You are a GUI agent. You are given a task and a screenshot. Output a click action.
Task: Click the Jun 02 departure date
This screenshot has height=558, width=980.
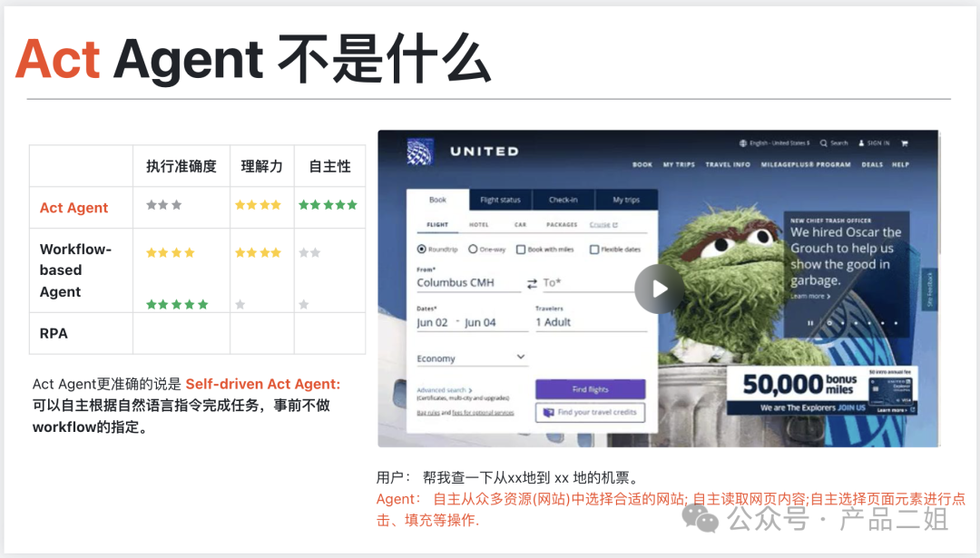point(433,322)
